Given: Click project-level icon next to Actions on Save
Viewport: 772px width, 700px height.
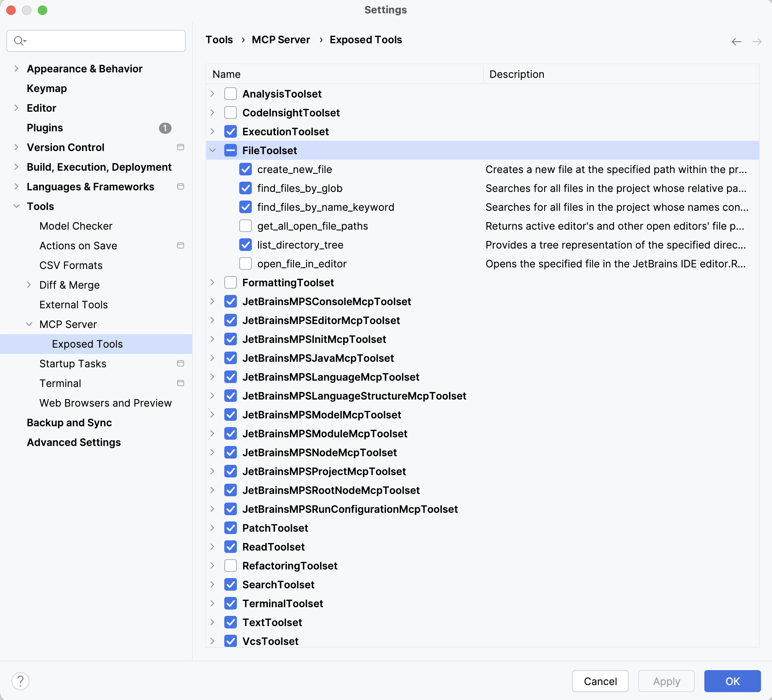Looking at the screenshot, I should pyautogui.click(x=181, y=245).
